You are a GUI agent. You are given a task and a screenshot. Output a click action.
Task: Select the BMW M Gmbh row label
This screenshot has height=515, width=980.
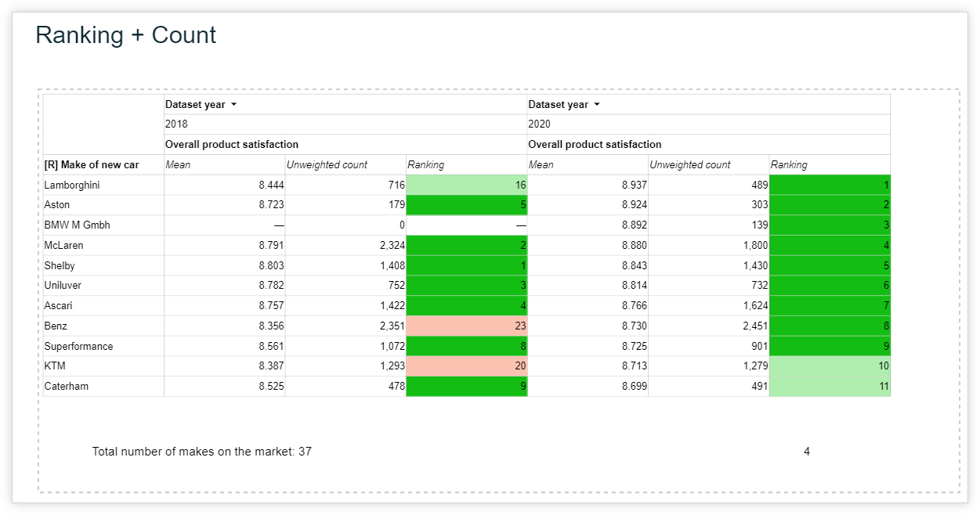pyautogui.click(x=77, y=225)
